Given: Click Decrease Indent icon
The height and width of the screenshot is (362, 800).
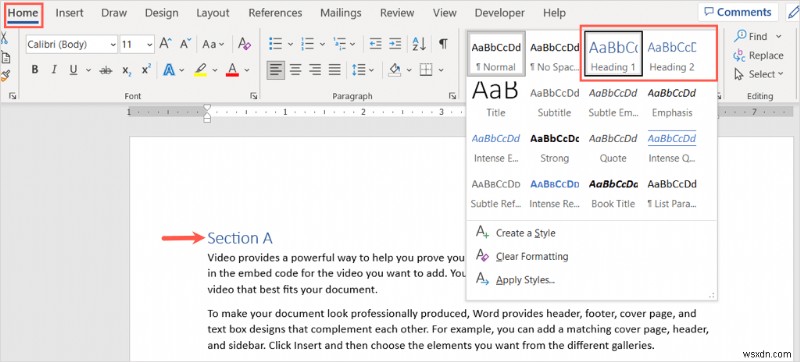Looking at the screenshot, I should coord(376,44).
